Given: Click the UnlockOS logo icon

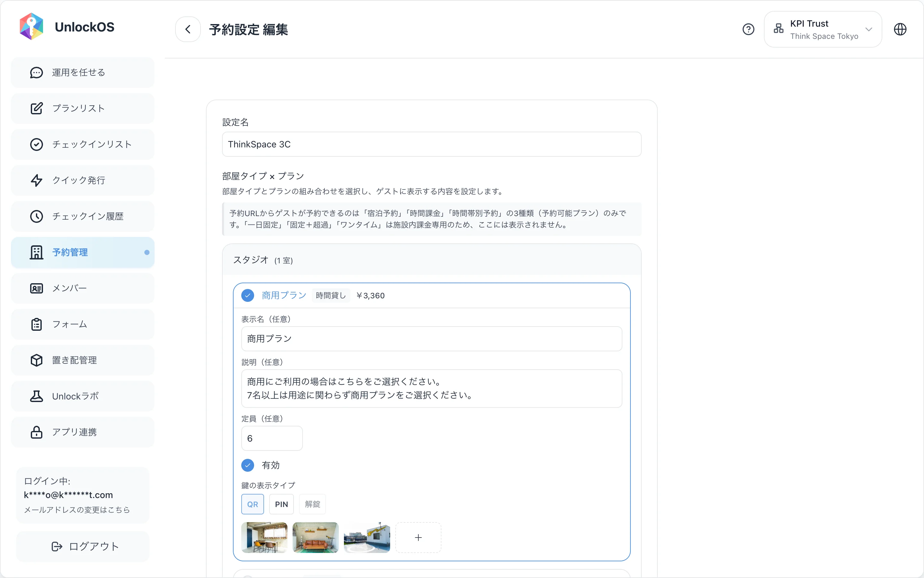Looking at the screenshot, I should pos(31,26).
